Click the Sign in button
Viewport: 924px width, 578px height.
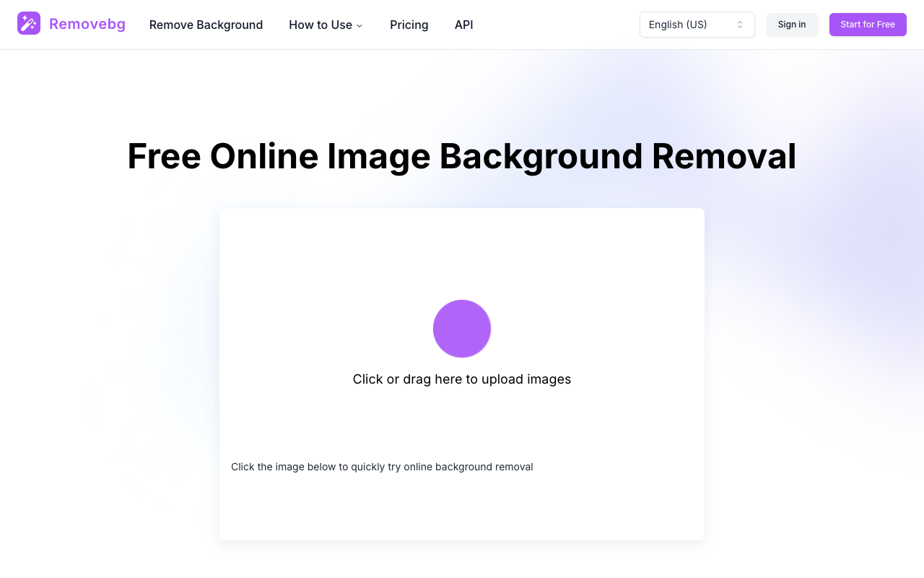coord(792,25)
